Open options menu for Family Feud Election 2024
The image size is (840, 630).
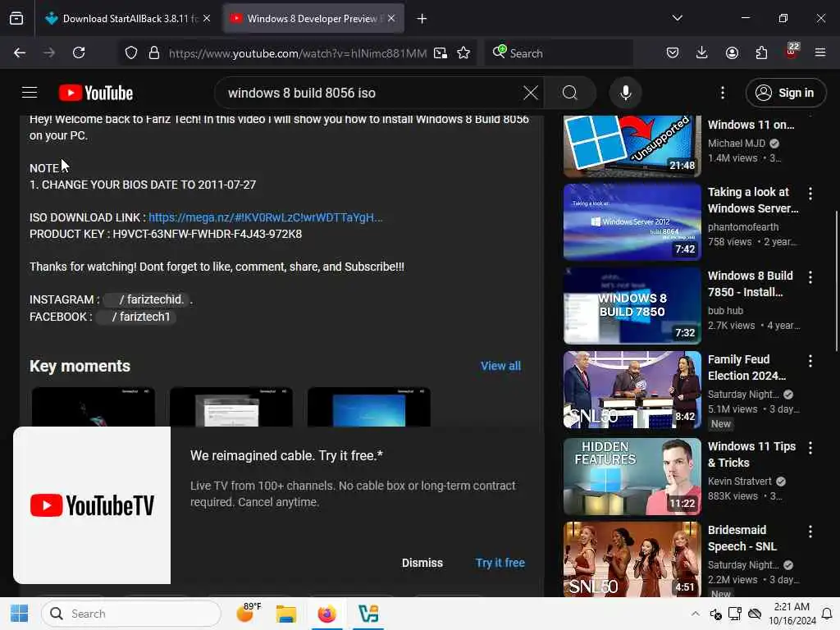click(810, 361)
